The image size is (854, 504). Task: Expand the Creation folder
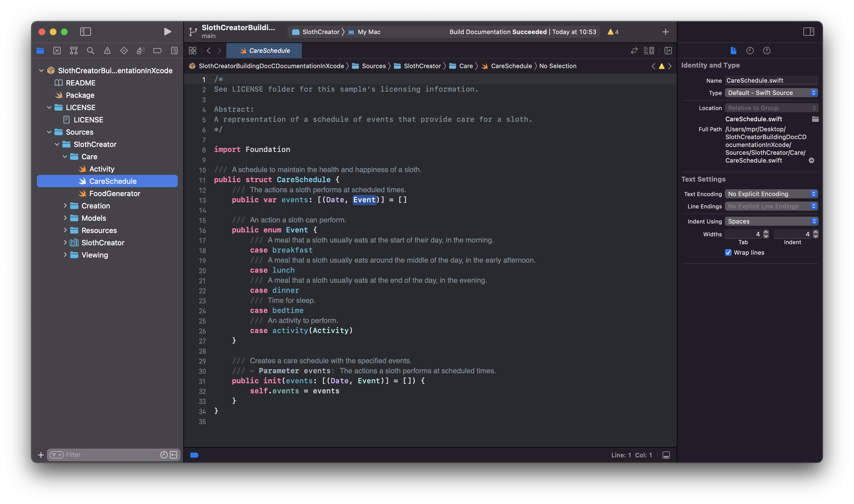point(65,206)
